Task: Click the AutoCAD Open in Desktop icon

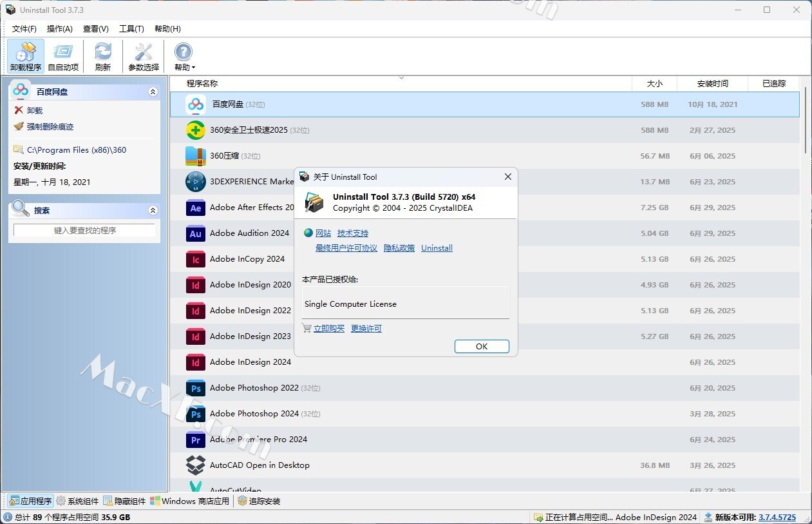Action: [196, 465]
